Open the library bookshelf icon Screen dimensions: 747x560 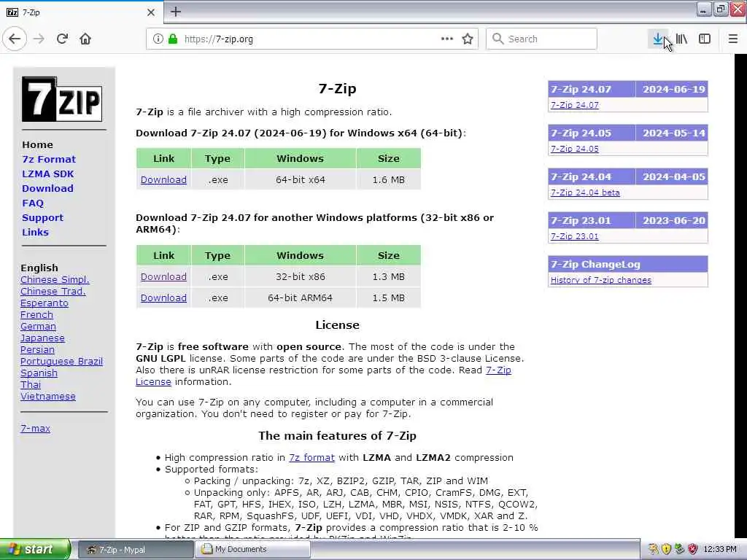pos(682,39)
